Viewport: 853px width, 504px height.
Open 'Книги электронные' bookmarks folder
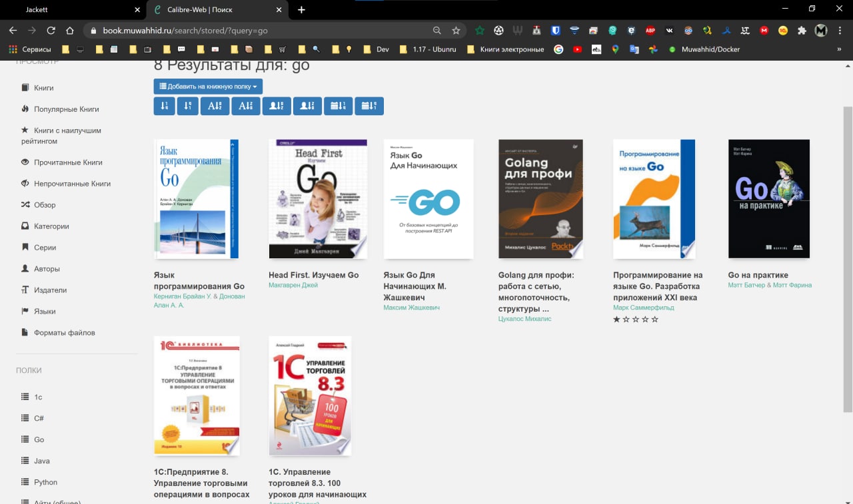(x=505, y=49)
